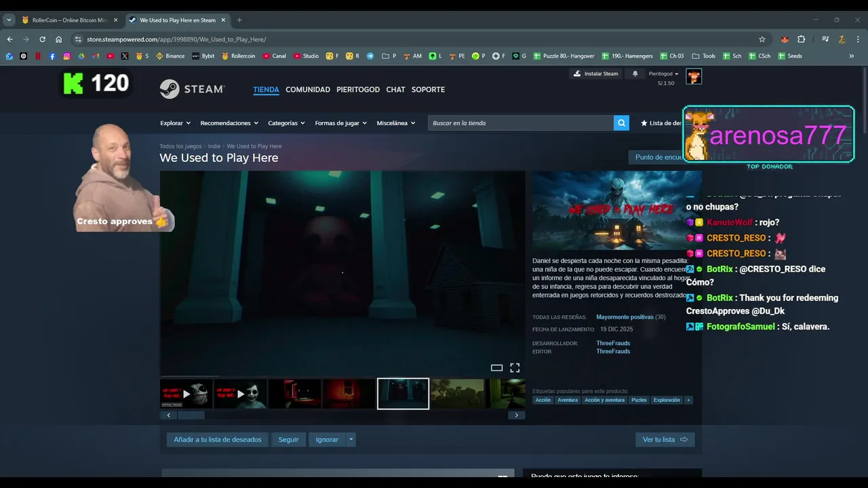The width and height of the screenshot is (868, 488).
Task: Click the Steam search magnifier button
Action: point(621,123)
